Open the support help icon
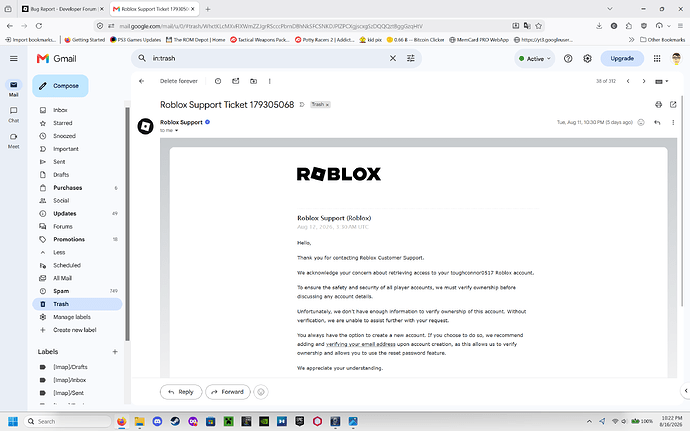This screenshot has height=431, width=690. [568, 59]
